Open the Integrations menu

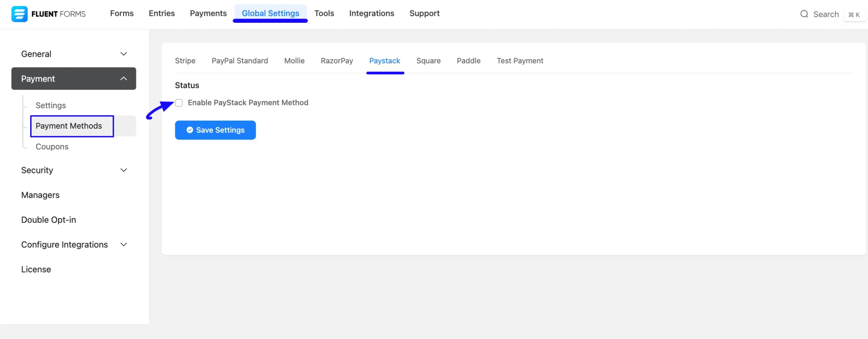click(x=372, y=13)
